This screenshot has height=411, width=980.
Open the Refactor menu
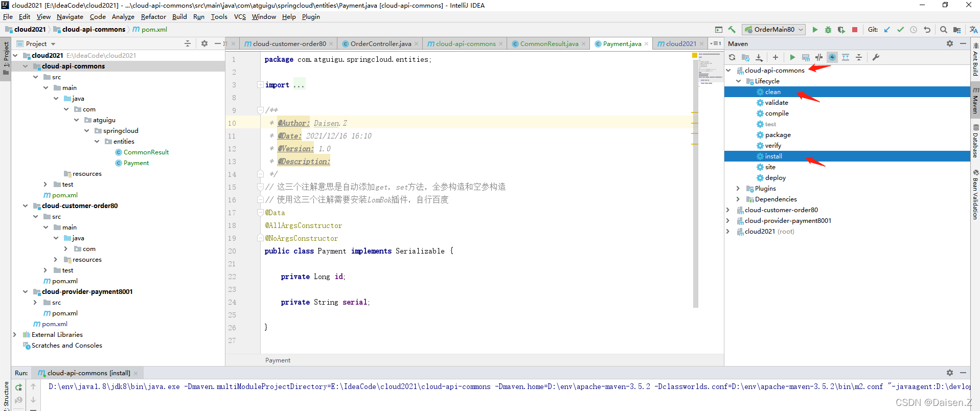153,17
